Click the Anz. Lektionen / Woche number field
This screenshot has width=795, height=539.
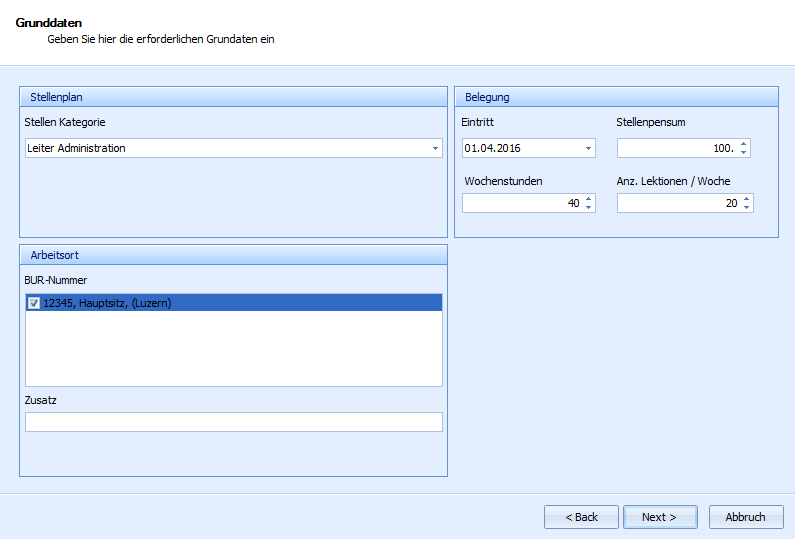pos(676,204)
